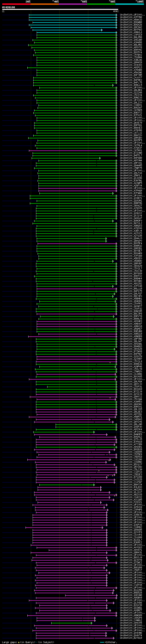Select hit UniRef100_Q94D81
Viewport: 146px width, 644px height.
(x=131, y=301)
